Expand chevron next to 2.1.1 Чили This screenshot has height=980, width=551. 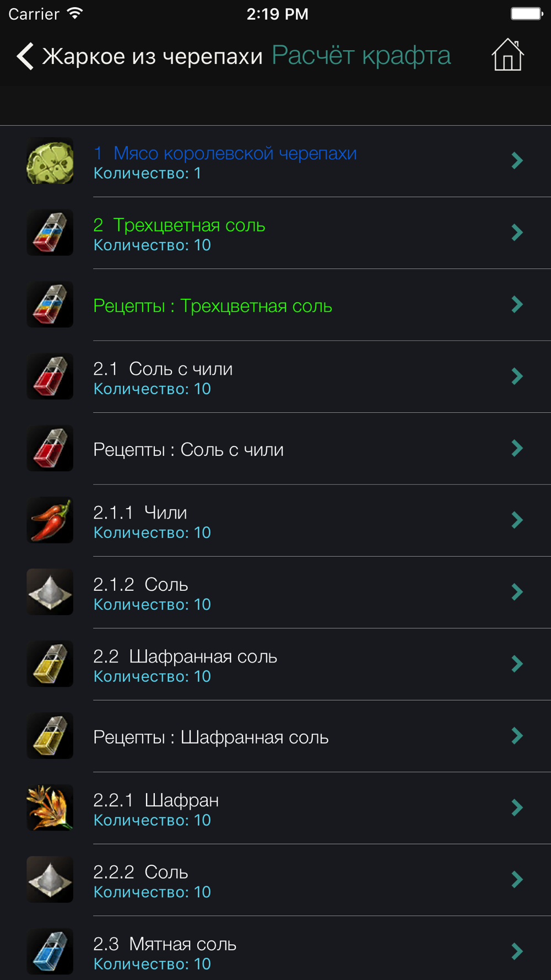coord(517,520)
